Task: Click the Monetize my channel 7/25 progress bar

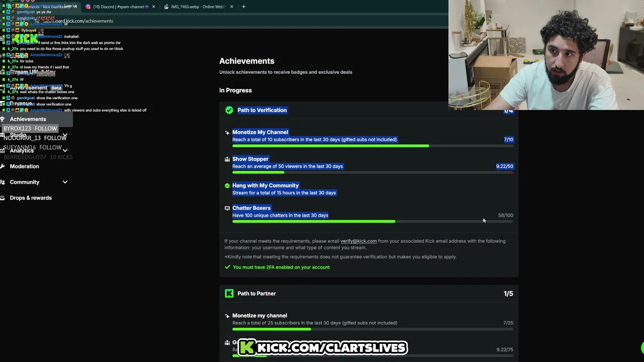Action: [x=373, y=329]
